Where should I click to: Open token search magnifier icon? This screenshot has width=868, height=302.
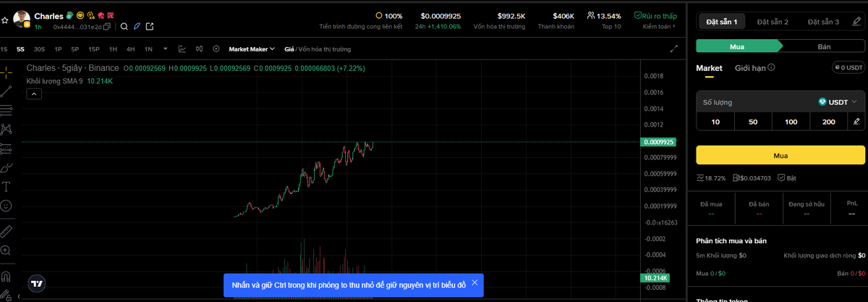click(124, 27)
